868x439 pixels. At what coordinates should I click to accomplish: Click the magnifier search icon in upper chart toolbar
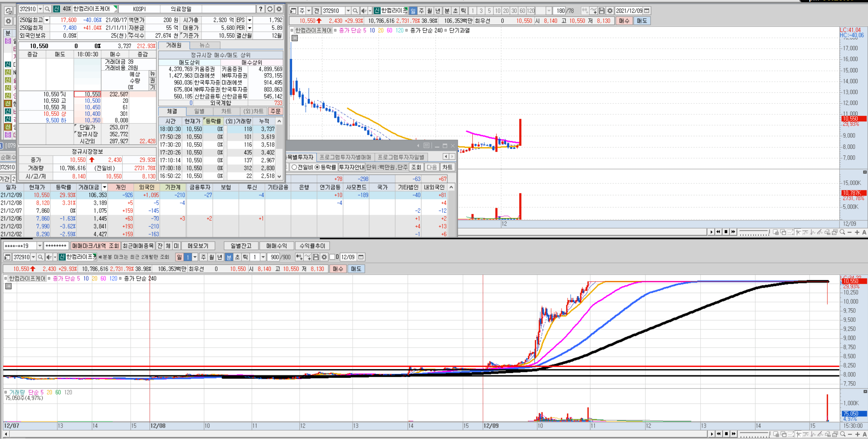355,11
